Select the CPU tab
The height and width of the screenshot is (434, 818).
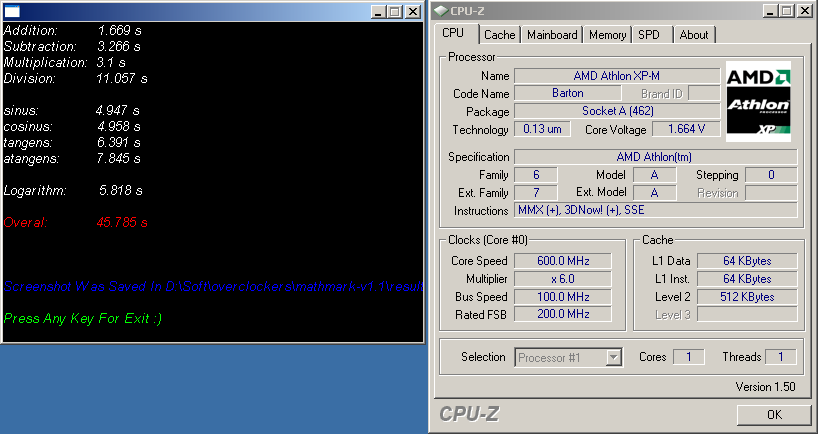tap(453, 33)
